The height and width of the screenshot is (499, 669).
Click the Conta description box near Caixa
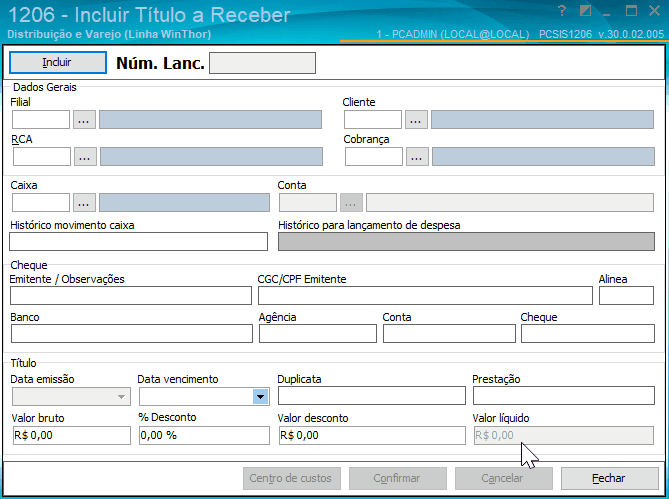[510, 203]
